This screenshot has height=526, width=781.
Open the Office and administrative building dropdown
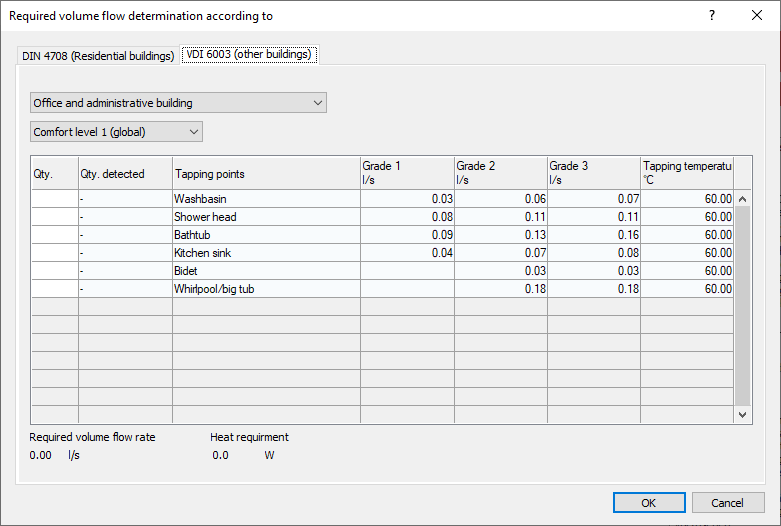coord(178,103)
